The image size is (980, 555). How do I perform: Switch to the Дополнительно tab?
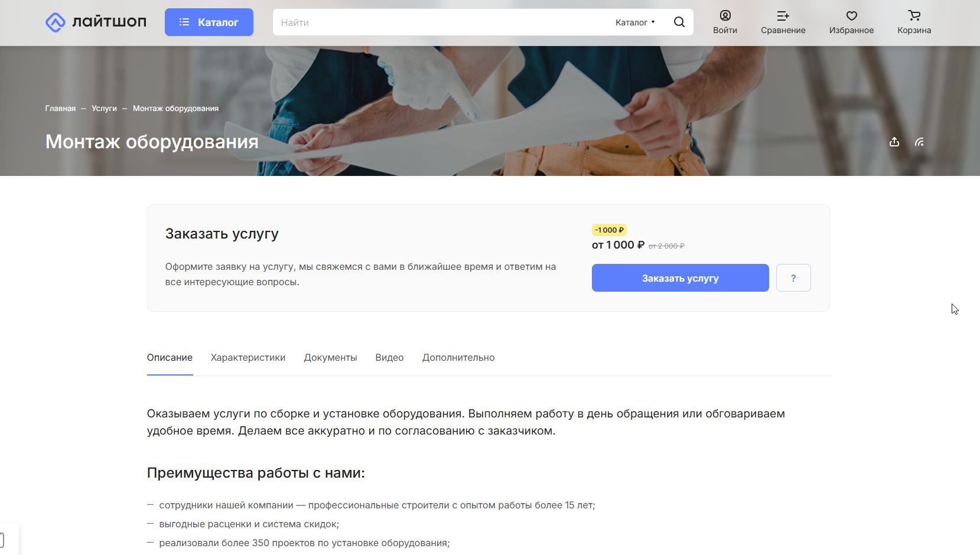coord(458,358)
